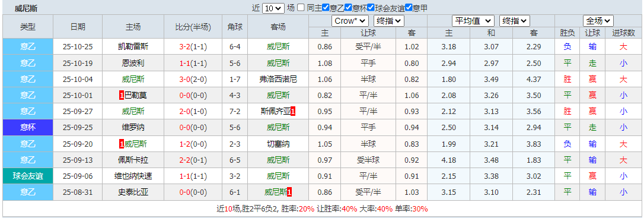Open 斯佩齐亚 team link

[275, 112]
